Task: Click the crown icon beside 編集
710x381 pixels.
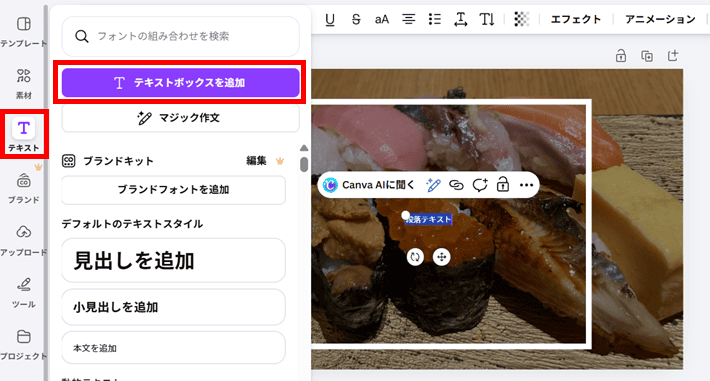Action: [x=280, y=161]
